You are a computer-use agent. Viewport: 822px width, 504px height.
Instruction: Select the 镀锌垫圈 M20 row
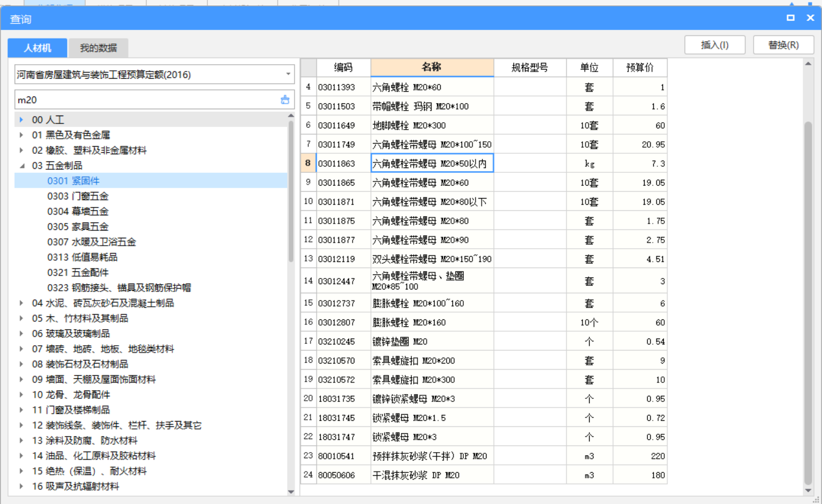(483, 341)
